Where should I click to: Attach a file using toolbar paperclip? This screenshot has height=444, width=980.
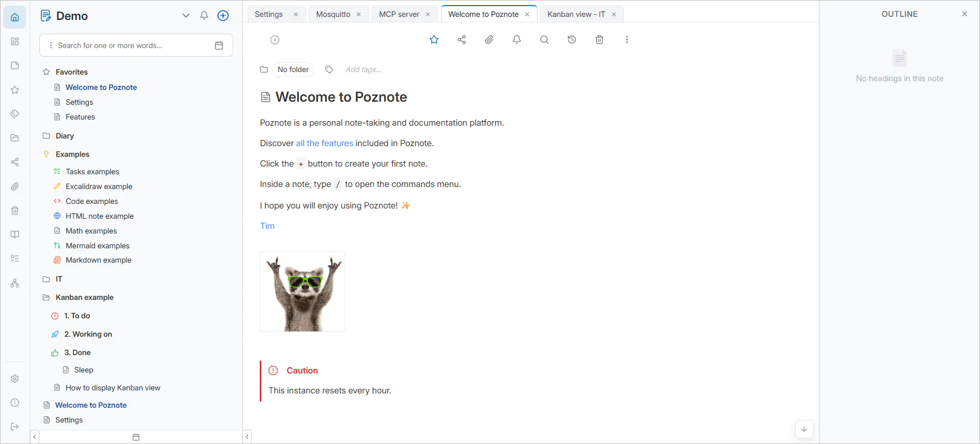[x=489, y=39]
